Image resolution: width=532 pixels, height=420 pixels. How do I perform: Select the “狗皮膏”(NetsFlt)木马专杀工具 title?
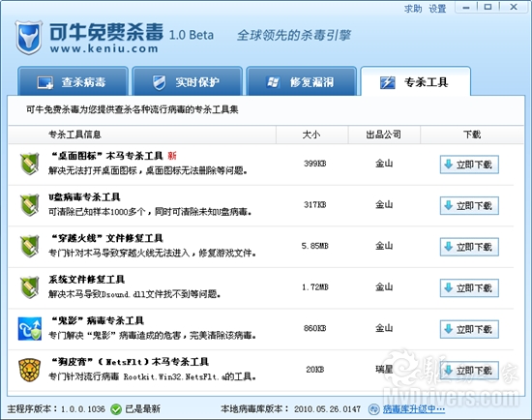(x=130, y=362)
